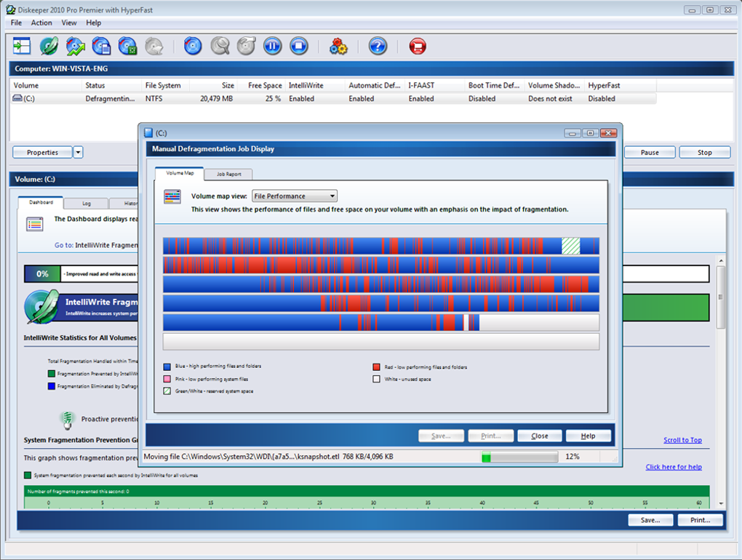Click the Close button in dialog

click(x=540, y=436)
